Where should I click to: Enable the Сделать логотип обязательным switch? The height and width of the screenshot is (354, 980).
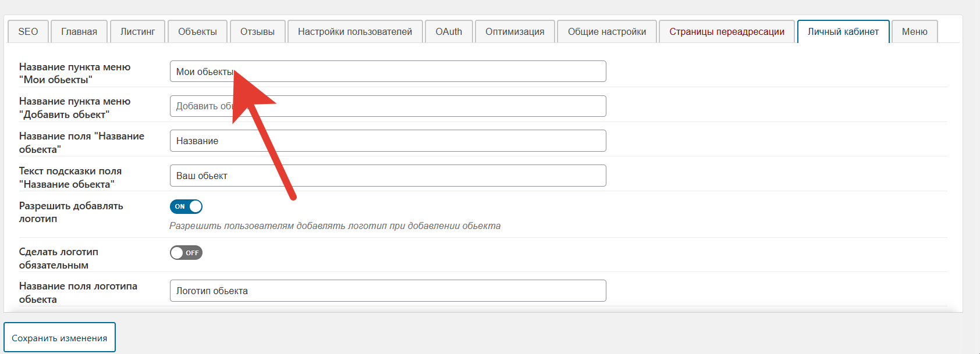186,253
